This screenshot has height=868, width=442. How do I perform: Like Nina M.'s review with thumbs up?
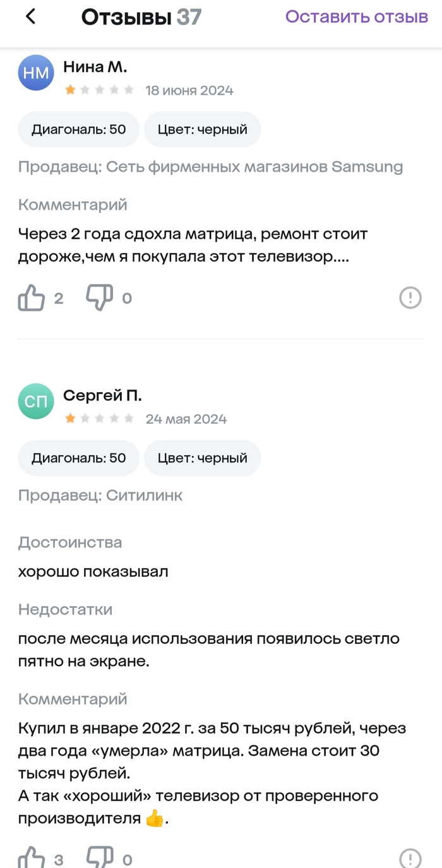point(32,298)
